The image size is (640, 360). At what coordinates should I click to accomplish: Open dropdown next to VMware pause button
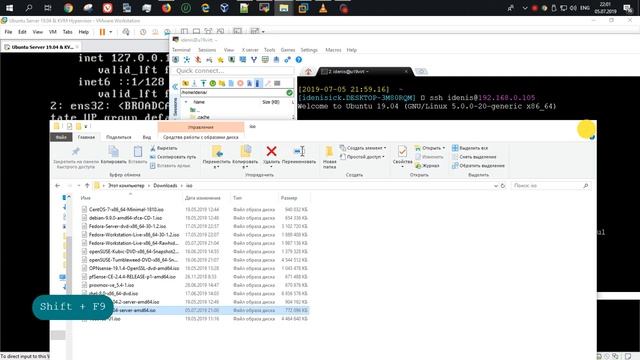pyautogui.click(x=111, y=32)
